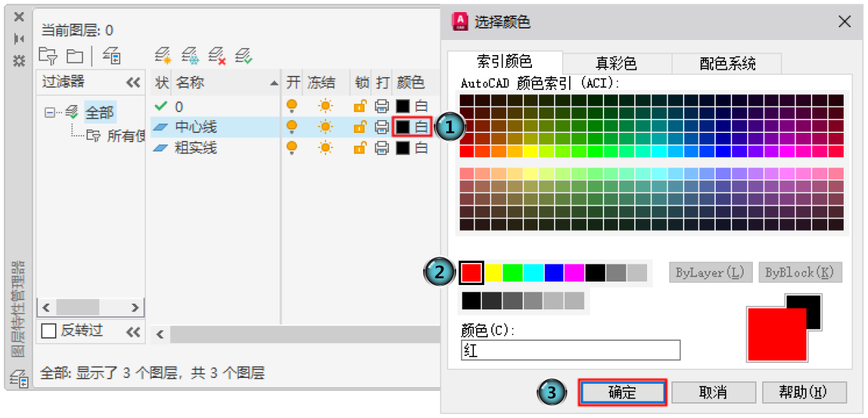Sort layers by the 名称 column header
The width and height of the screenshot is (868, 418).
tap(214, 83)
